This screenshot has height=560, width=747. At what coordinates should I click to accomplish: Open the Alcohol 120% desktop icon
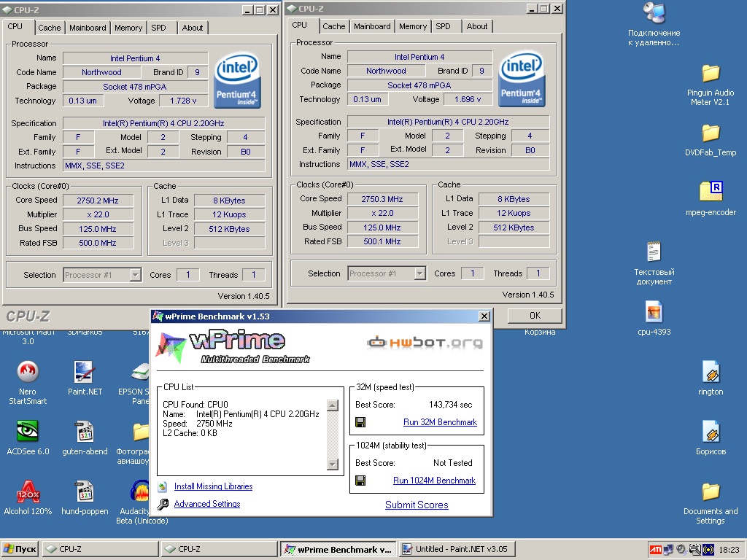(28, 491)
